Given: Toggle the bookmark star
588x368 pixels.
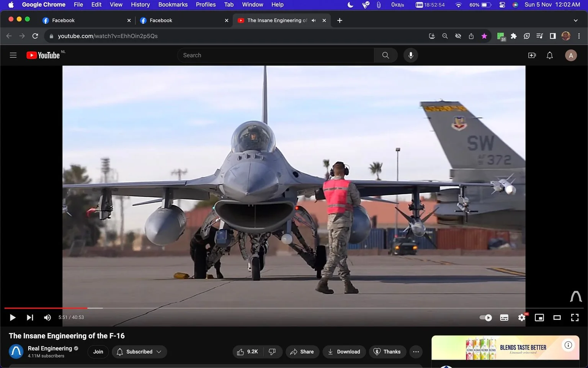Looking at the screenshot, I should 484,36.
